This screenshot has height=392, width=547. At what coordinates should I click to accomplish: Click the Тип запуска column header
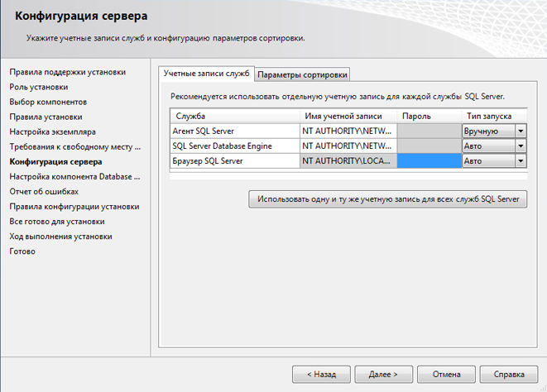click(x=494, y=116)
